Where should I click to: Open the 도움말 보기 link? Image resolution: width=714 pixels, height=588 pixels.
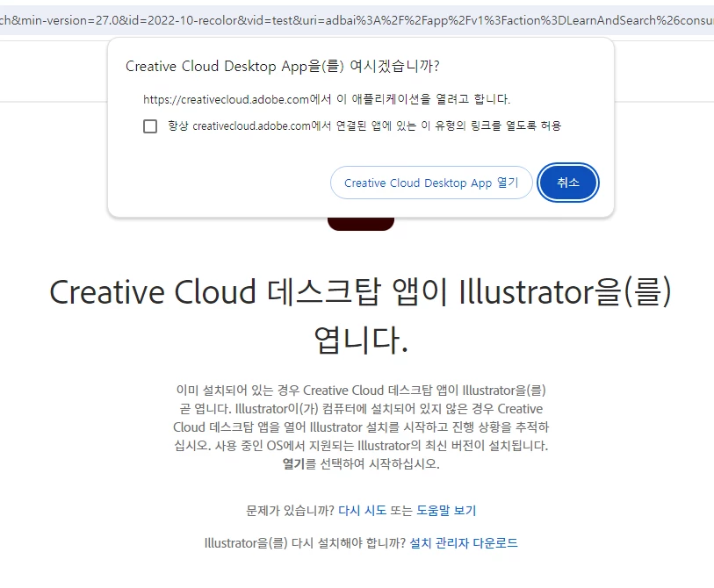pyautogui.click(x=446, y=510)
